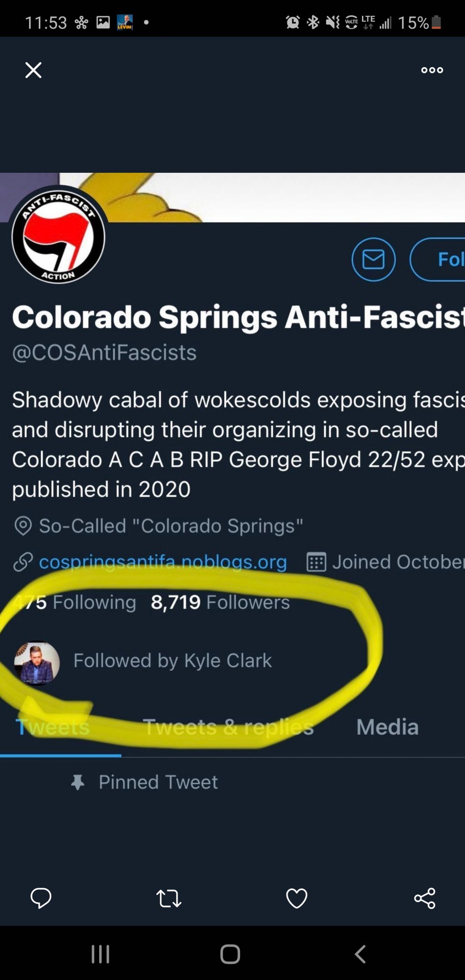This screenshot has height=980, width=465.
Task: Switch to the Media tab
Action: pyautogui.click(x=387, y=727)
